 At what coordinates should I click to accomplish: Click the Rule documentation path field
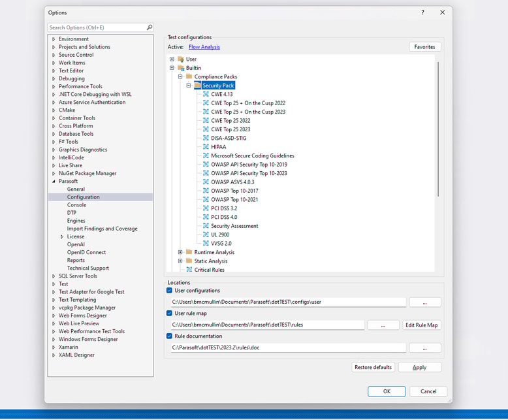[x=289, y=347]
